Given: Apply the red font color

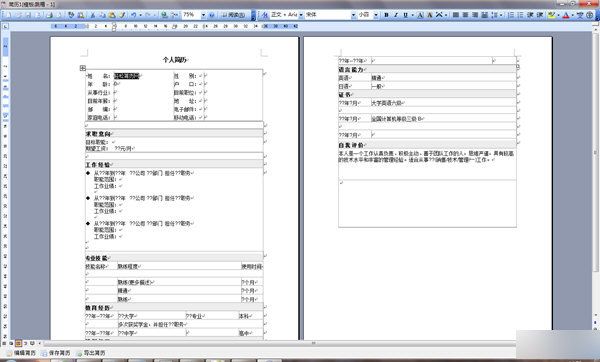Looking at the screenshot, I should click(x=566, y=15).
